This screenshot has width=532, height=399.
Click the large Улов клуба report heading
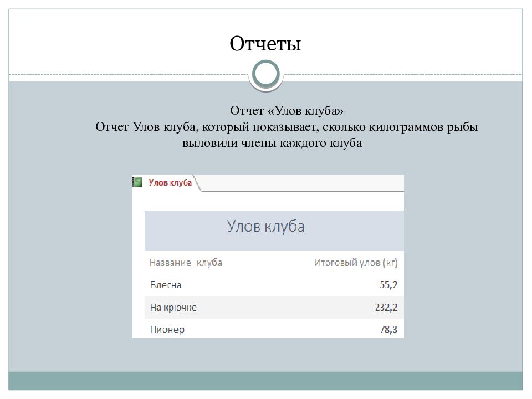click(x=265, y=227)
